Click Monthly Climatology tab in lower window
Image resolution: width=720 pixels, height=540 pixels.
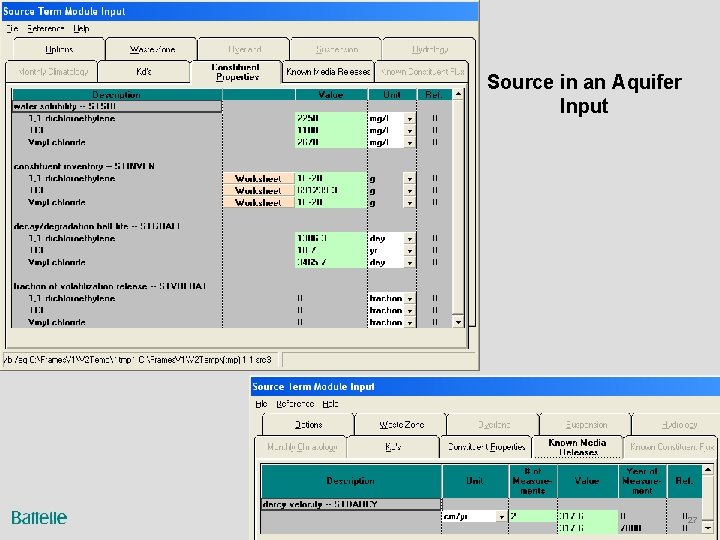301,447
